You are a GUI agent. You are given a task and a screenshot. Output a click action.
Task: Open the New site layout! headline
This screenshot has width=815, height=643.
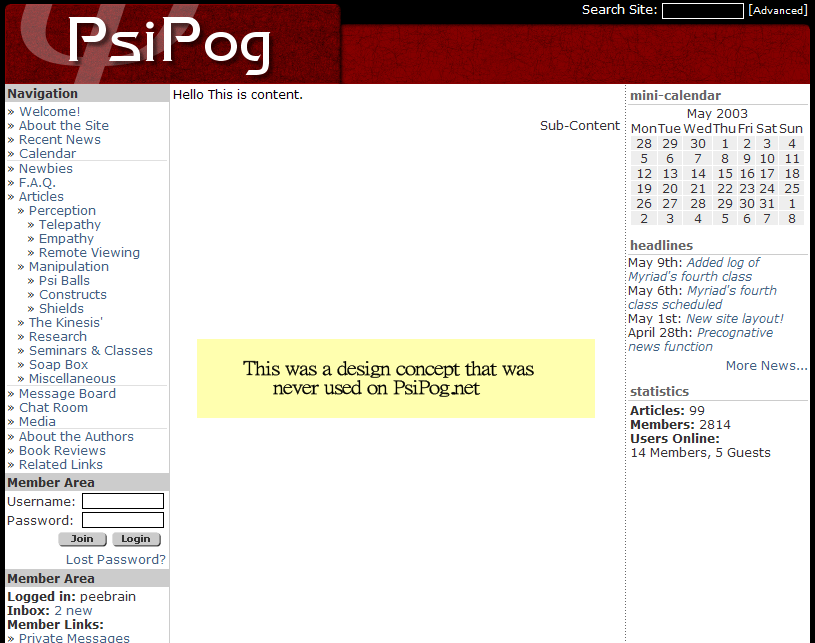[734, 319]
